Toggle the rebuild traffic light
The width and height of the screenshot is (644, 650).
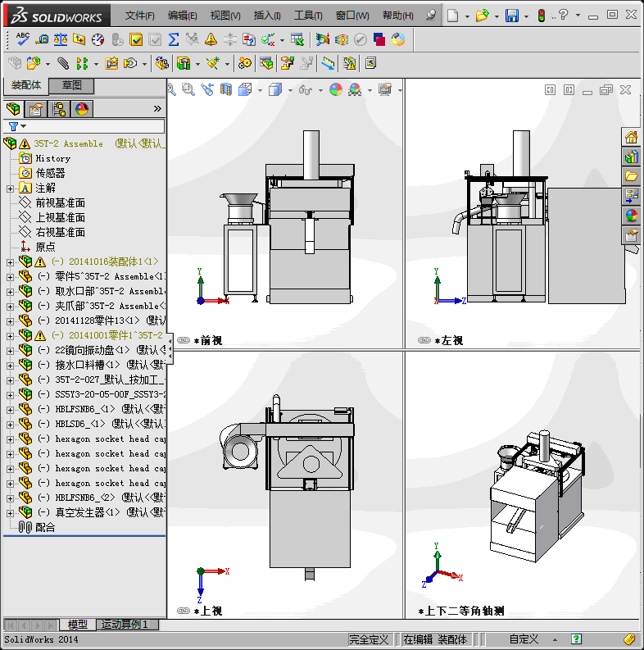pos(542,16)
